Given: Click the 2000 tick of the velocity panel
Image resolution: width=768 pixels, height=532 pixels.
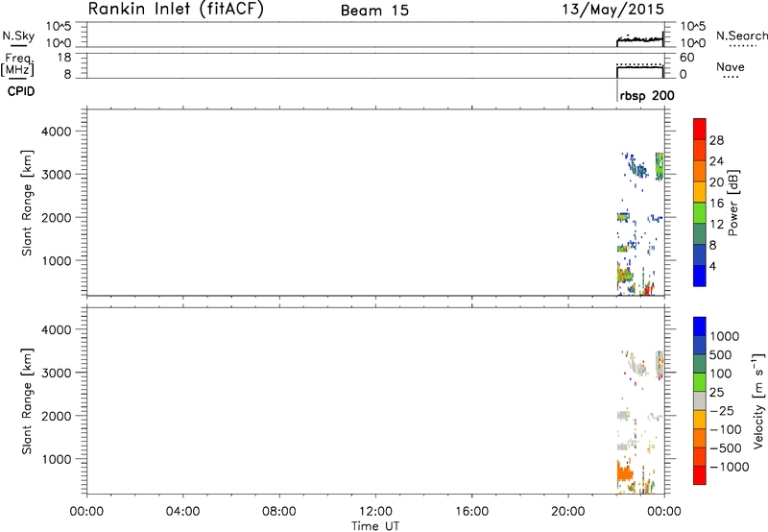Looking at the screenshot, I should pyautogui.click(x=56, y=416).
